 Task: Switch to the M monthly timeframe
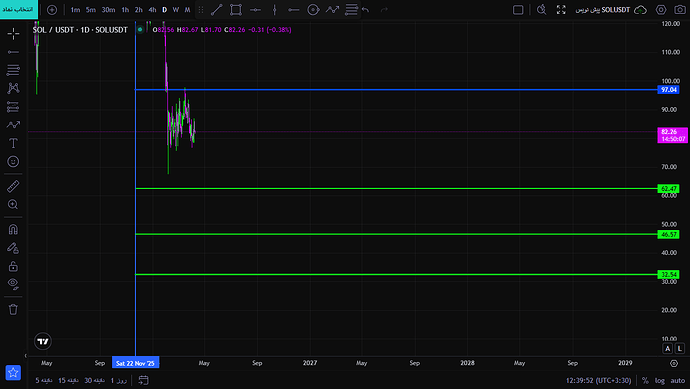pyautogui.click(x=187, y=10)
